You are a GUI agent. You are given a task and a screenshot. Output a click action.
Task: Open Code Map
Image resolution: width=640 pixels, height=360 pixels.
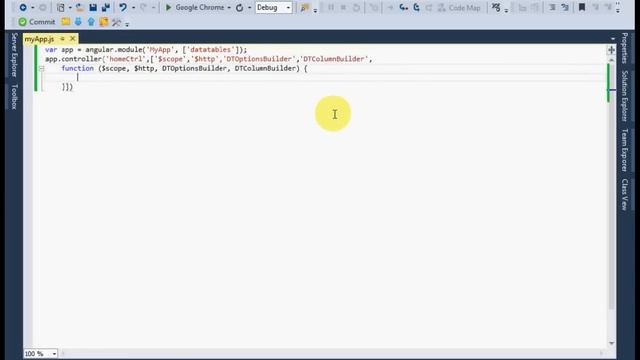[459, 7]
